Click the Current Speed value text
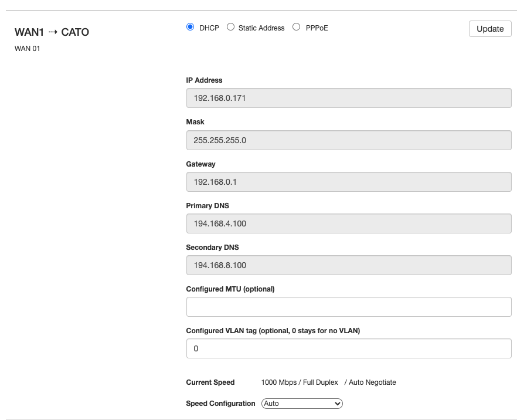The image size is (517, 420). pyautogui.click(x=329, y=382)
